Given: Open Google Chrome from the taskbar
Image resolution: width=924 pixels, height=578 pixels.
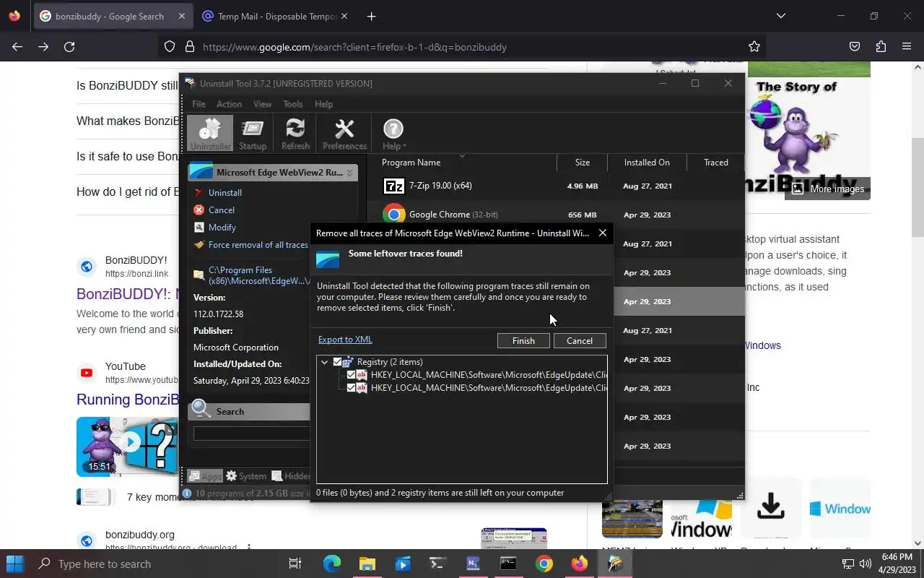Looking at the screenshot, I should [x=544, y=564].
